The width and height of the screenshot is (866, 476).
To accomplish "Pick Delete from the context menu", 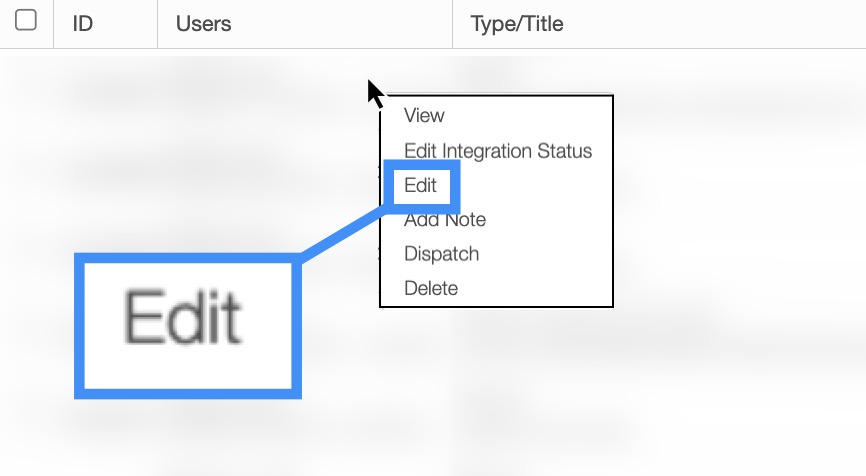I will [431, 288].
